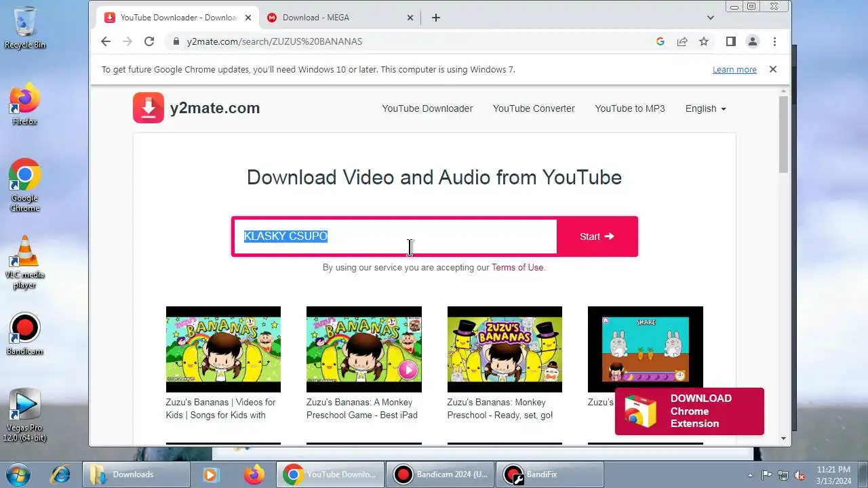Open the tab search chevron
This screenshot has height=488, width=868.
[x=710, y=18]
